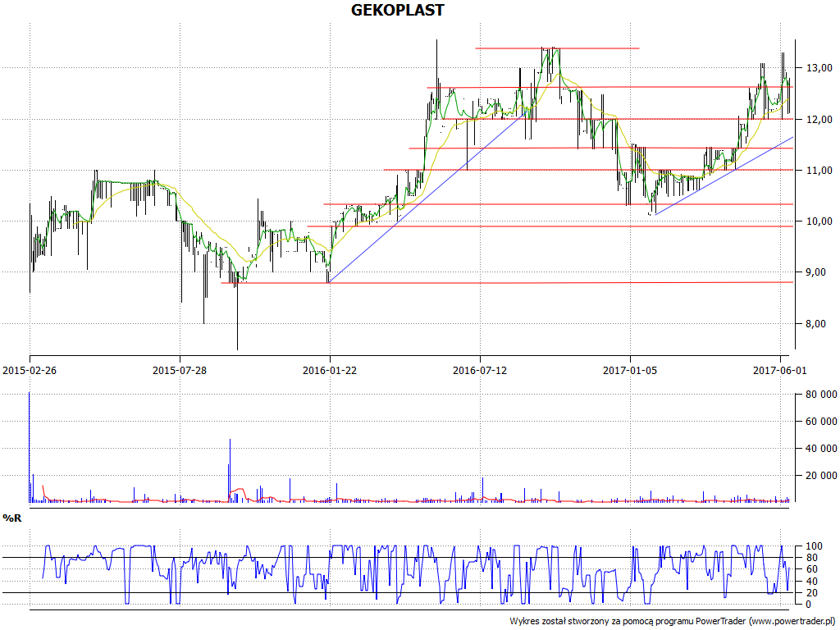840x630 pixels.
Task: Click the 80 000 volume axis label
Action: pos(821,395)
